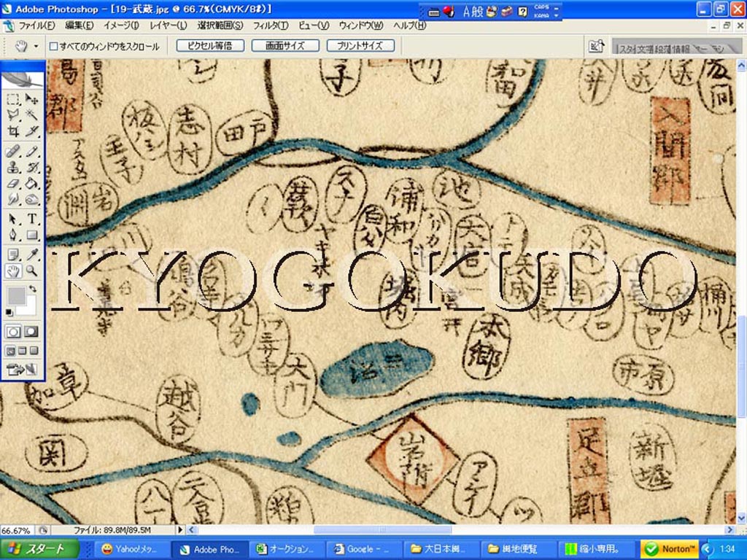Pick the Eraser tool

[x=13, y=183]
